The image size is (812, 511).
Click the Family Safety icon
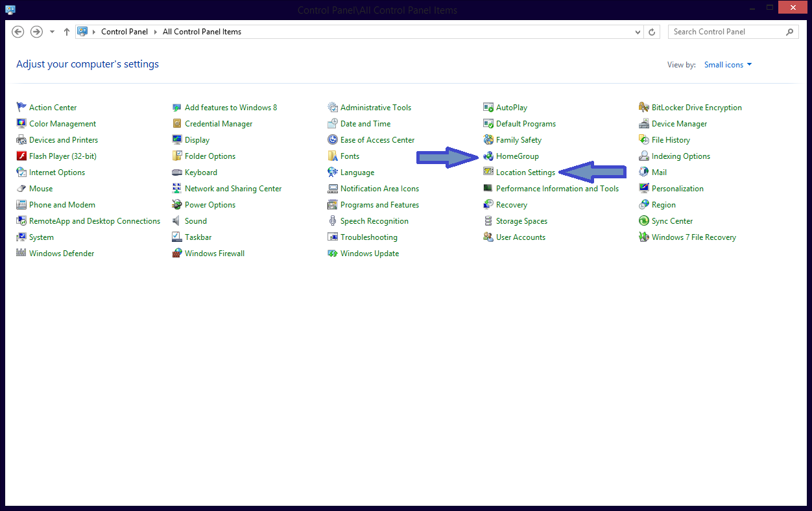pos(488,140)
